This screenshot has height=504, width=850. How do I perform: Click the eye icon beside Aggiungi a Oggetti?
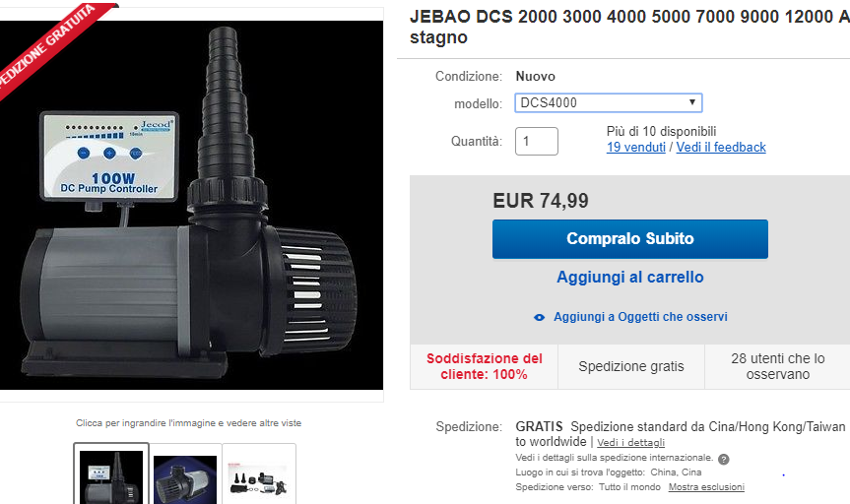[x=539, y=318]
